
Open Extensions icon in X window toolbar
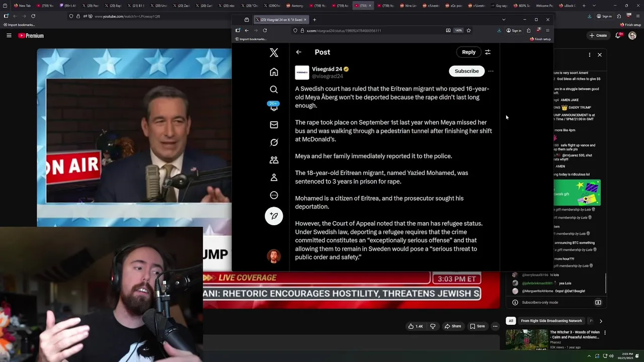528,30
